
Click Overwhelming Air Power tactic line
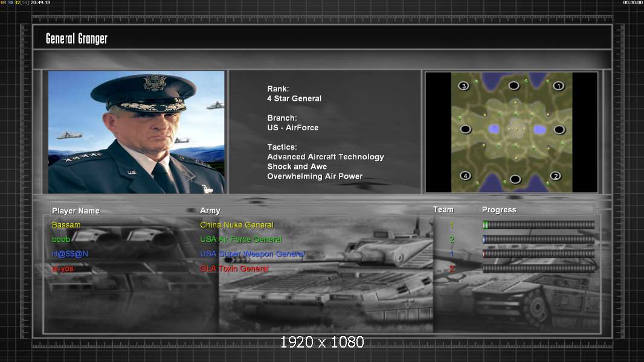coord(315,176)
